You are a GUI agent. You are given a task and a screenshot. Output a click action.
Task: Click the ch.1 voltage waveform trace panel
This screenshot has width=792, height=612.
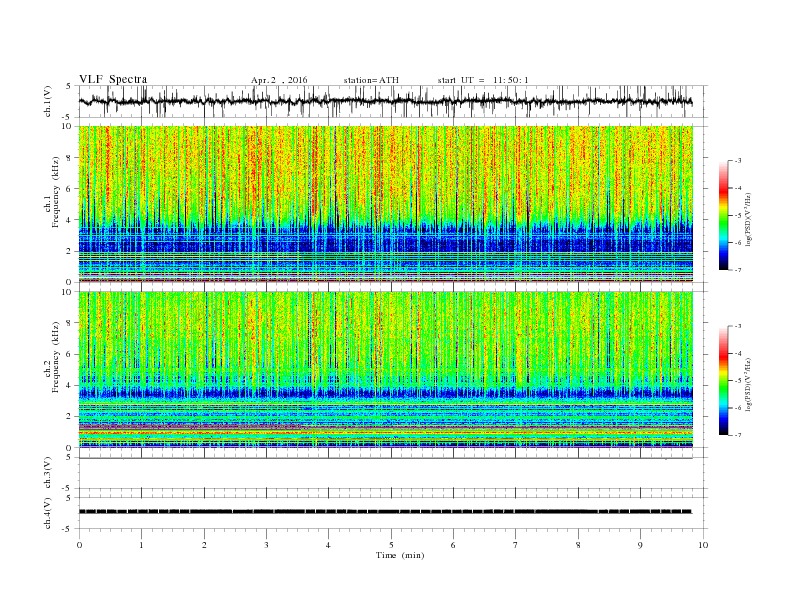pyautogui.click(x=393, y=101)
